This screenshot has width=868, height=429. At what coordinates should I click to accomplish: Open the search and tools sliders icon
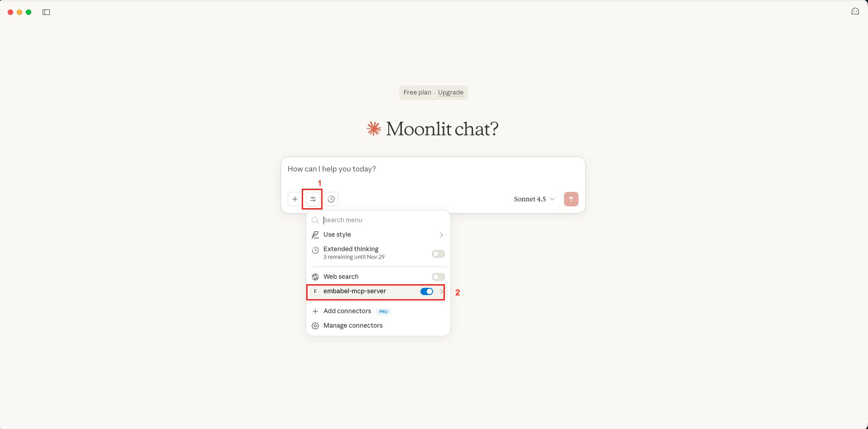(313, 199)
